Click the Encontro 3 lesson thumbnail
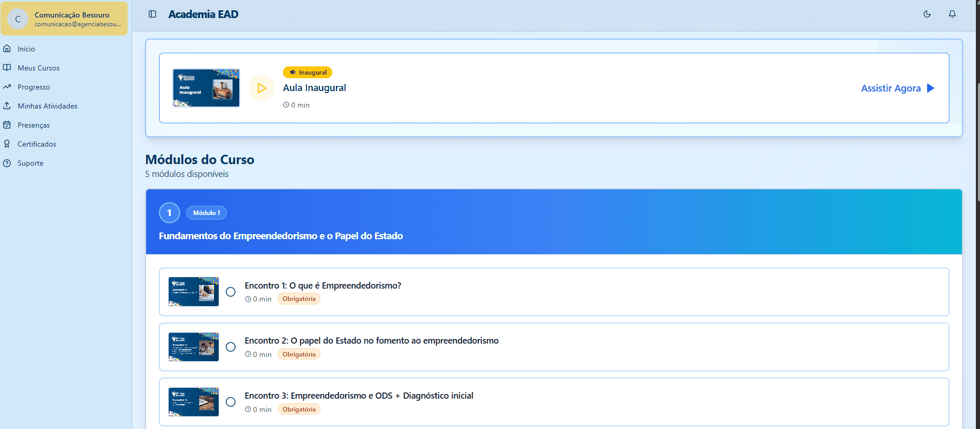This screenshot has height=429, width=980. coord(193,402)
